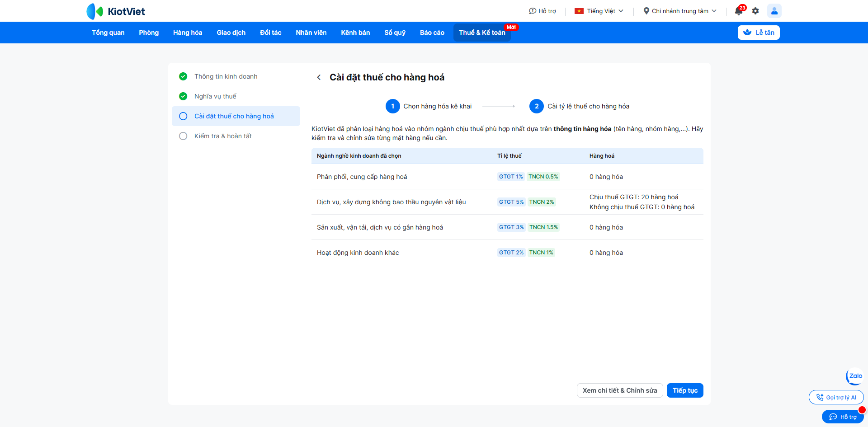This screenshot has height=427, width=868.
Task: Click Chịu thuế GTGT: 20 hàng hoá text
Action: coord(634,197)
